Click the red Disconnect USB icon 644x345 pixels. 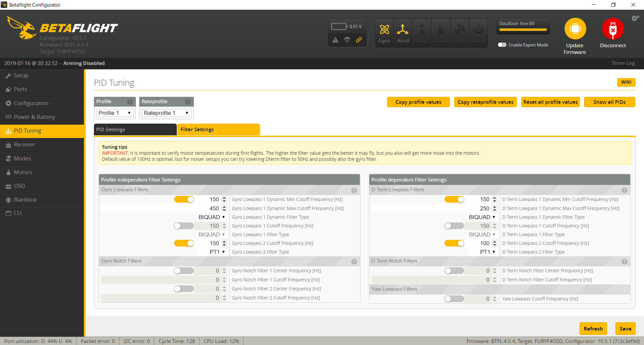tap(612, 29)
